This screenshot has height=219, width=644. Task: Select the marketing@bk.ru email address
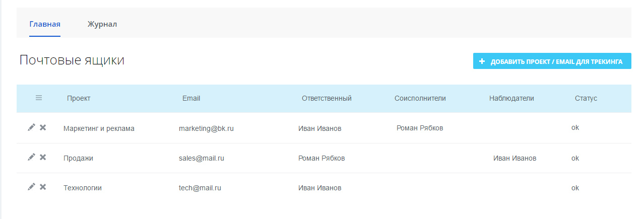point(206,128)
